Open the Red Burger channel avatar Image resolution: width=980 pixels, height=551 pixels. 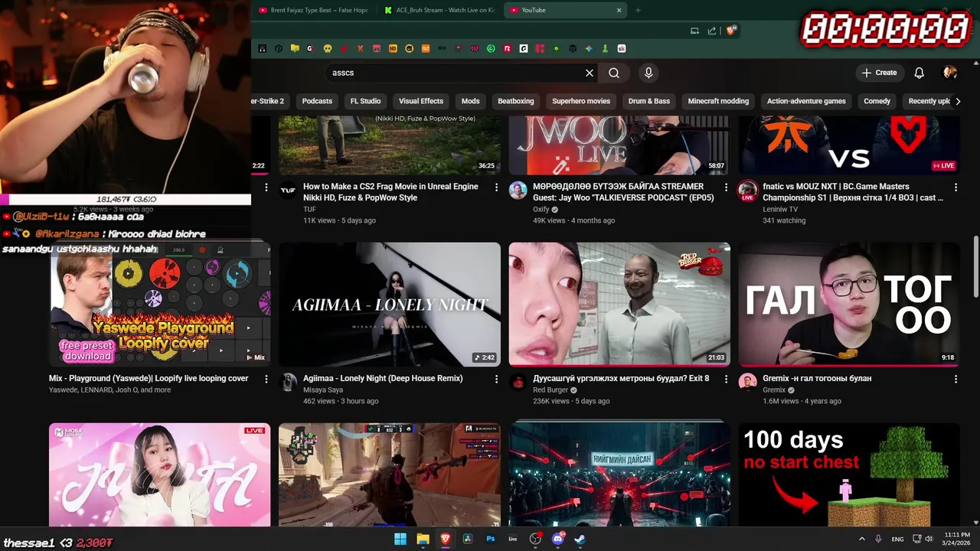(518, 383)
